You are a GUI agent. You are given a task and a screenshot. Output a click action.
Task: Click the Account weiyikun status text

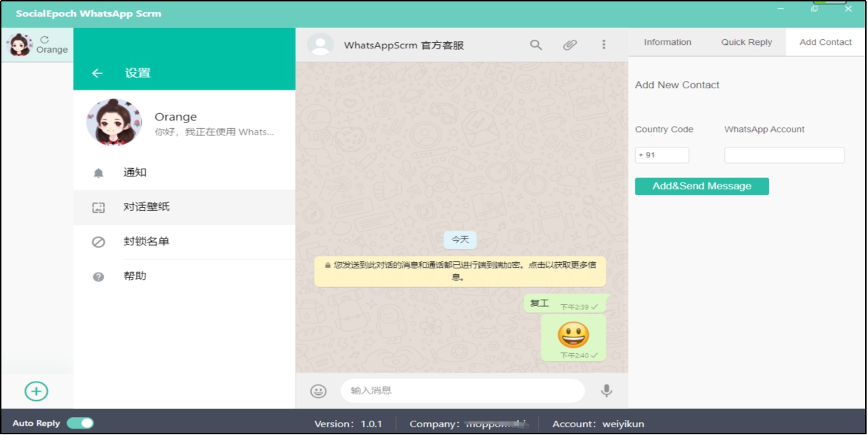[598, 424]
